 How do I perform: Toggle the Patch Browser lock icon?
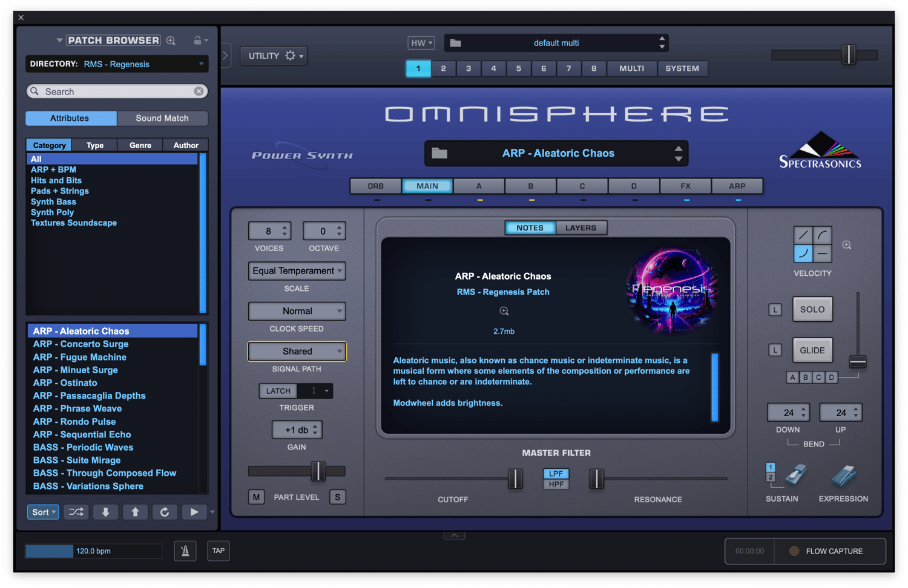coord(197,41)
